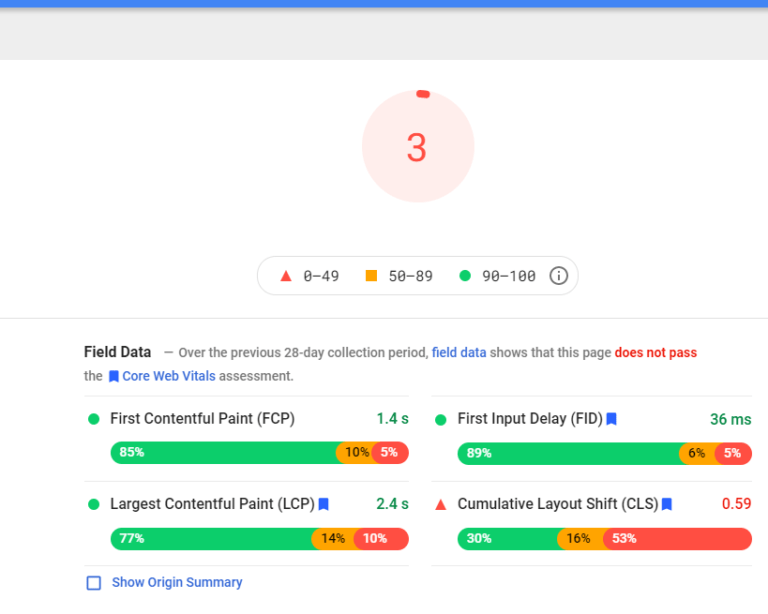Click the green 85% segment of the FCP bar
768x614 pixels.
coord(223,453)
